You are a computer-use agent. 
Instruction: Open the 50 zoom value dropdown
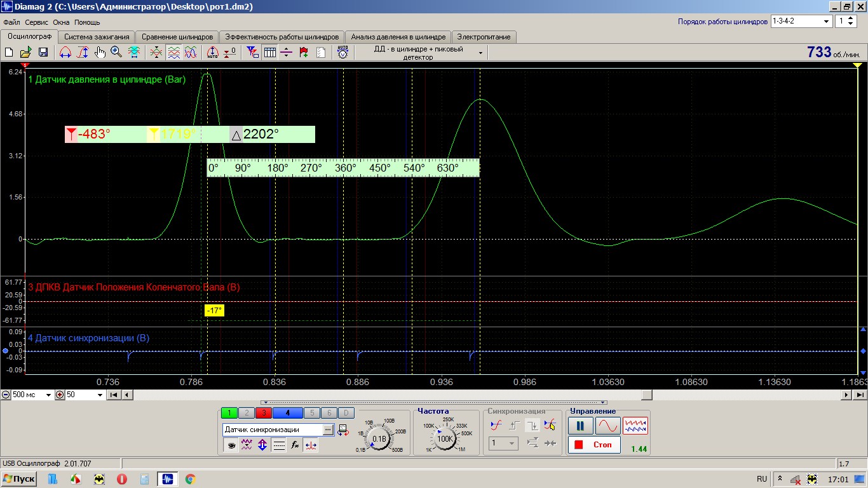85,395
